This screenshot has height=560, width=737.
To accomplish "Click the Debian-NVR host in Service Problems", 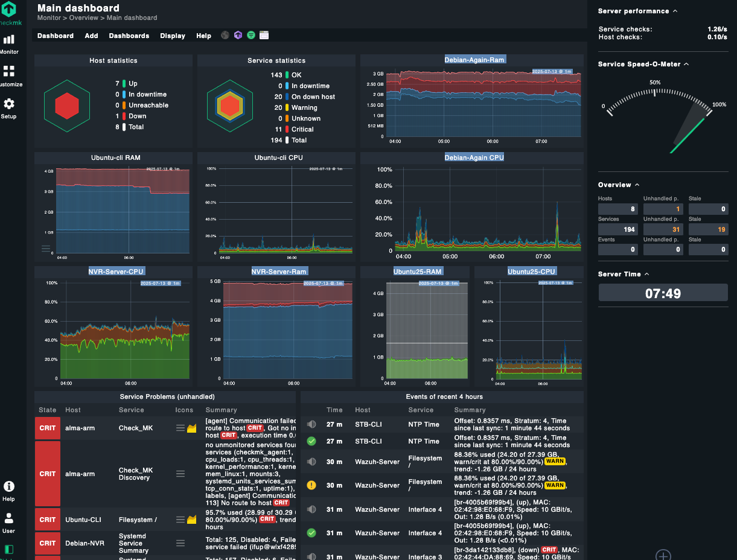I will (x=85, y=543).
